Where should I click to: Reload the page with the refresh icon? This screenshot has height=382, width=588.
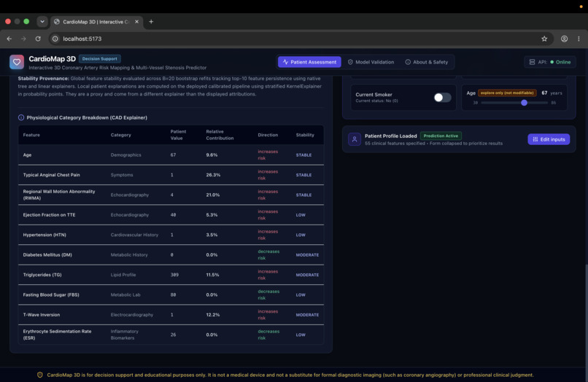[38, 39]
